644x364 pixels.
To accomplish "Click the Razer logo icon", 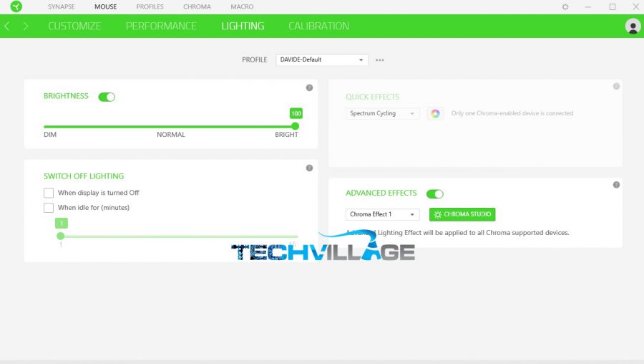I will coord(16,6).
